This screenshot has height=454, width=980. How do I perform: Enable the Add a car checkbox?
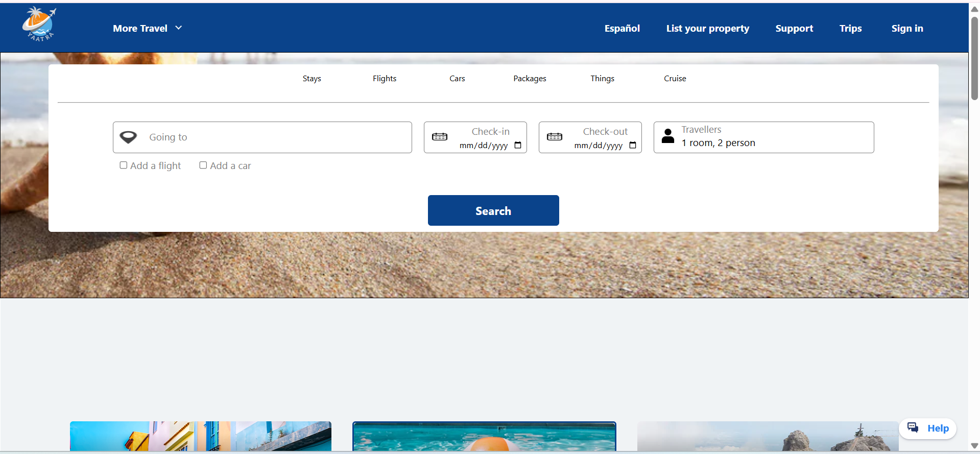(x=203, y=165)
